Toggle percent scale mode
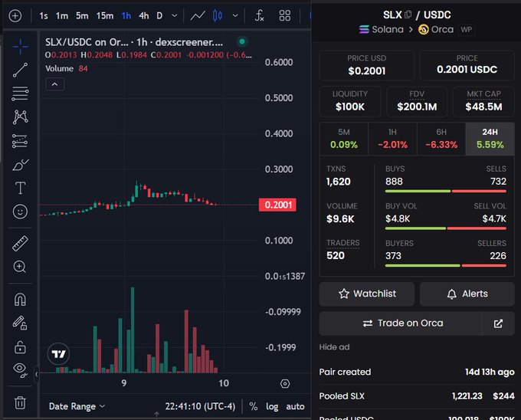 pyautogui.click(x=253, y=406)
